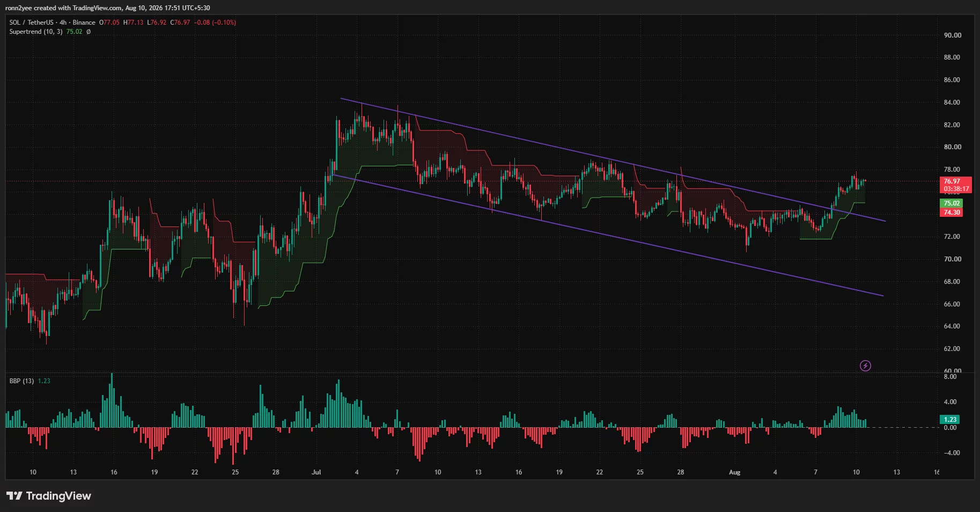This screenshot has height=512, width=980.
Task: Click the red current price label 76.97
Action: click(952, 181)
